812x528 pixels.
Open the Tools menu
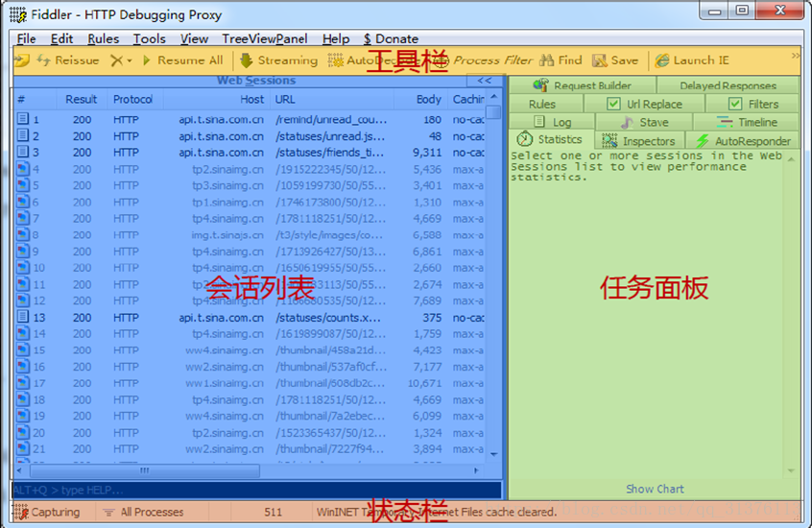tap(149, 38)
